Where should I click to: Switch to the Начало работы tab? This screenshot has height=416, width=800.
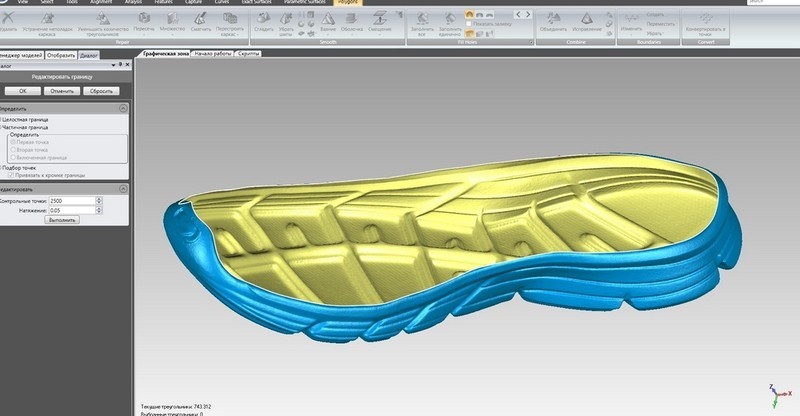click(x=211, y=53)
